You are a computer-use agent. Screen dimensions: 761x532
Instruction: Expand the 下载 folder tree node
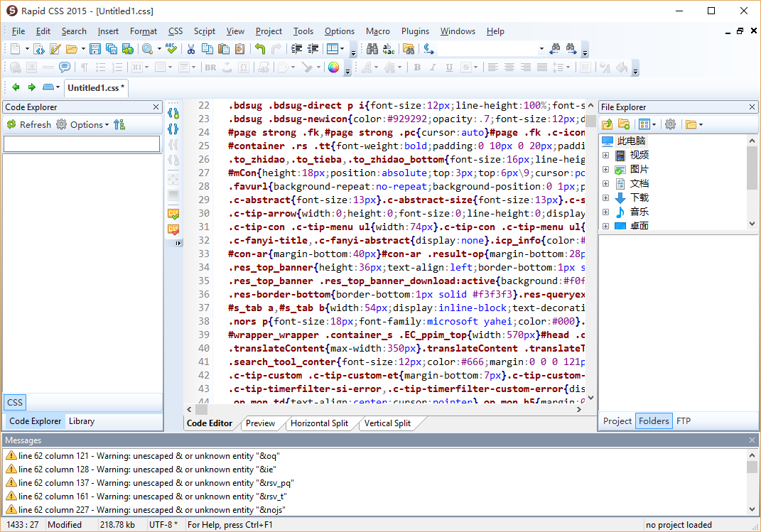click(x=605, y=197)
